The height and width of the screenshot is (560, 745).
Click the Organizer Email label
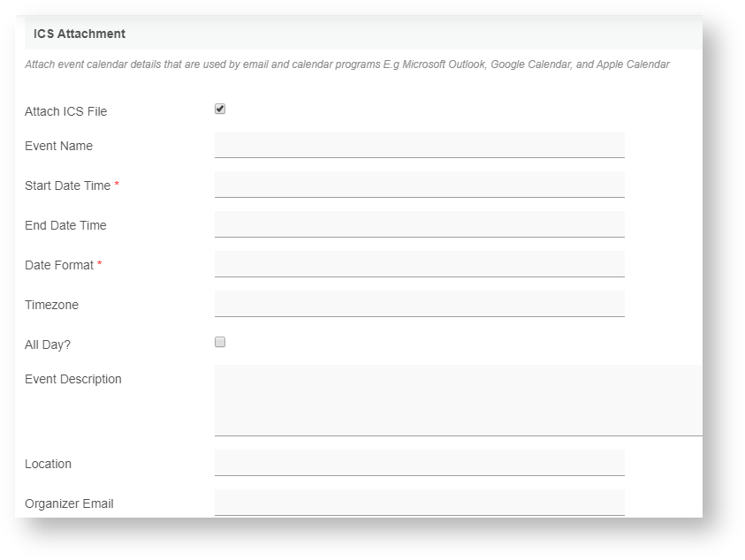tap(69, 503)
